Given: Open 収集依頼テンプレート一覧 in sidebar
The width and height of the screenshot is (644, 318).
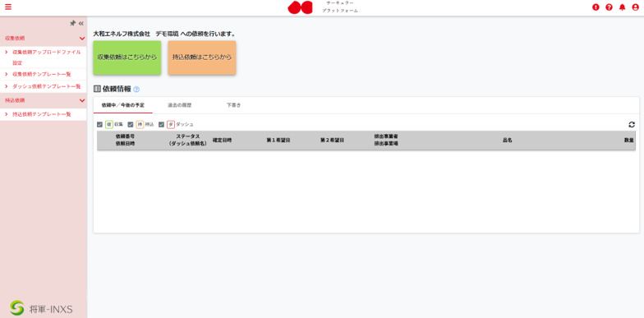Looking at the screenshot, I should pyautogui.click(x=42, y=74).
